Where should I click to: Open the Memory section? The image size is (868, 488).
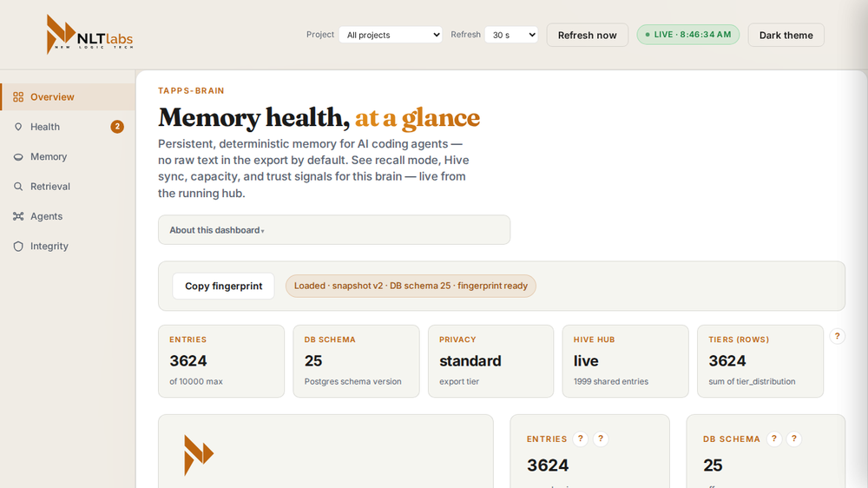pyautogui.click(x=68, y=157)
